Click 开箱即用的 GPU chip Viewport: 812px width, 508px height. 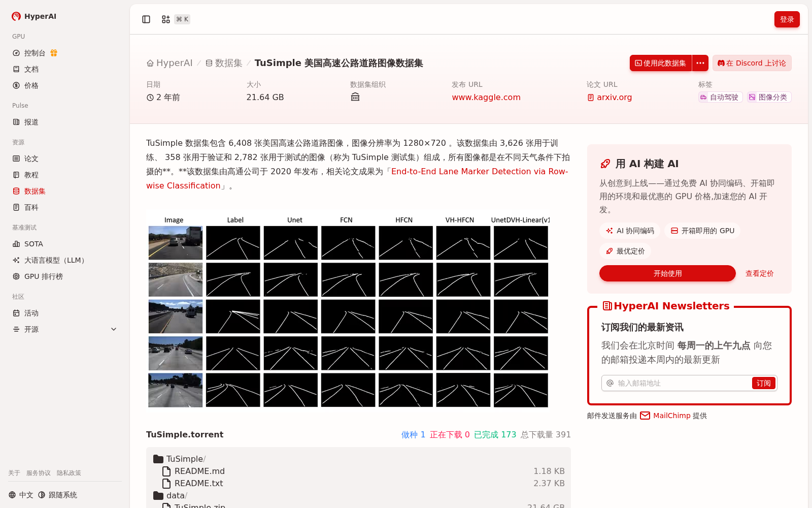[x=702, y=231]
